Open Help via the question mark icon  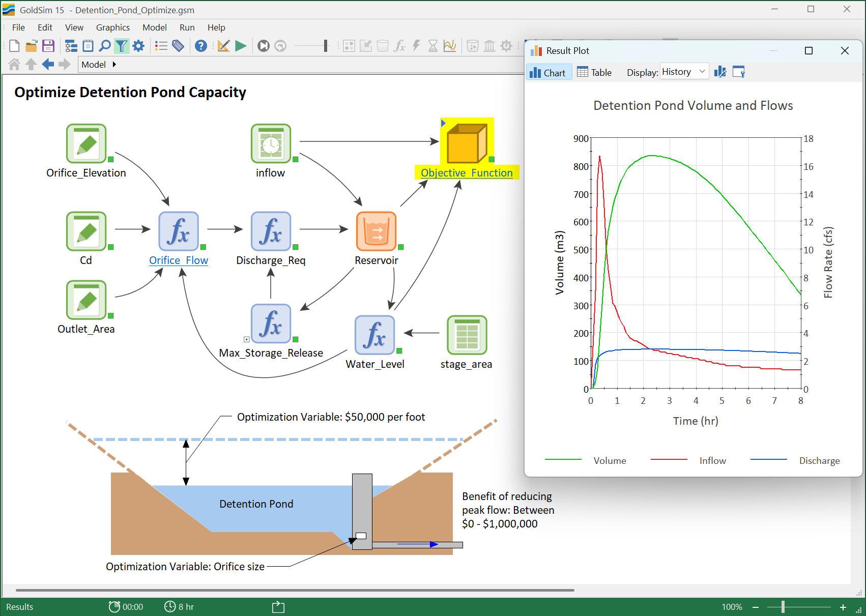click(201, 46)
